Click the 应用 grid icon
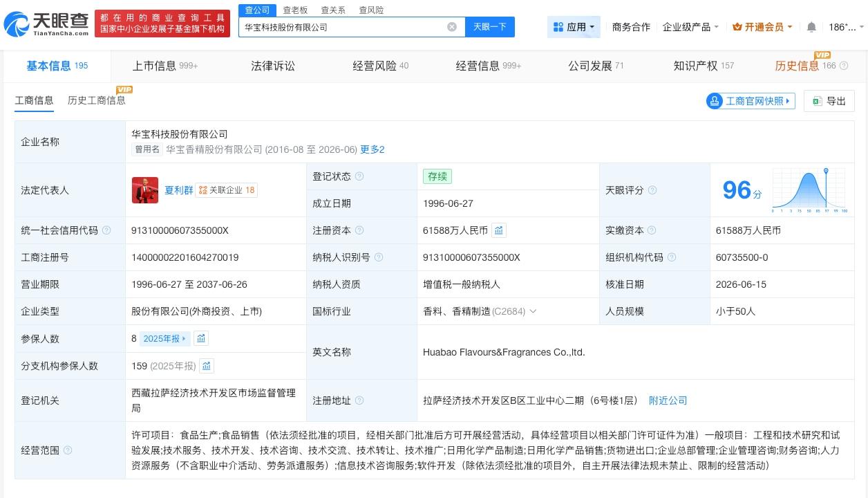Viewport: 868px width, 498px height. point(558,27)
